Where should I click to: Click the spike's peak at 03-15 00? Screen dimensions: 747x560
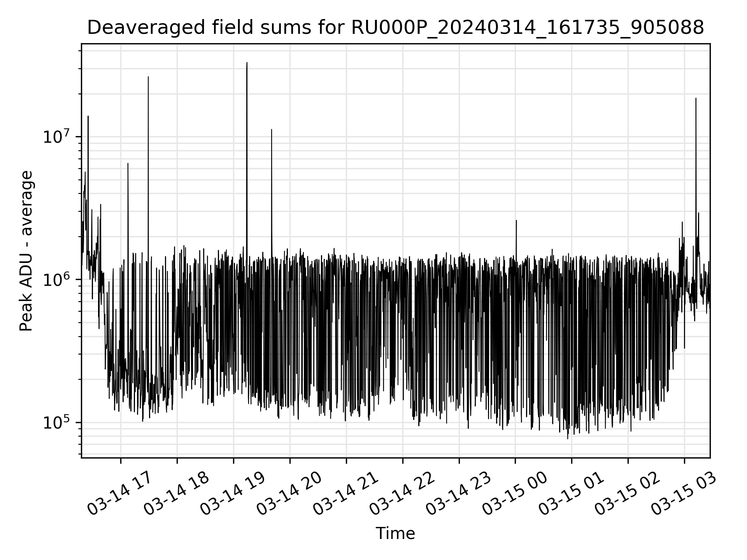coord(516,220)
